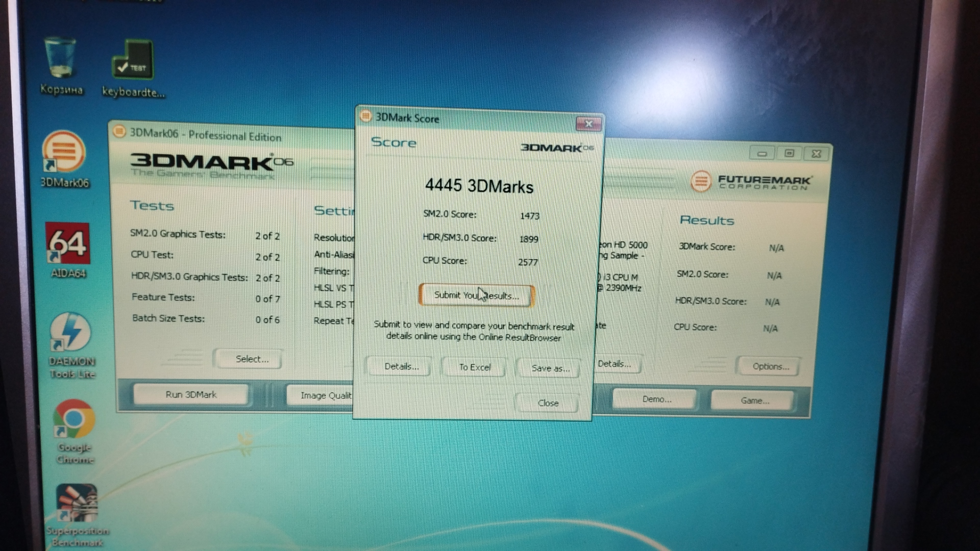Open the Recycle Bin desktop icon

pyautogui.click(x=61, y=66)
